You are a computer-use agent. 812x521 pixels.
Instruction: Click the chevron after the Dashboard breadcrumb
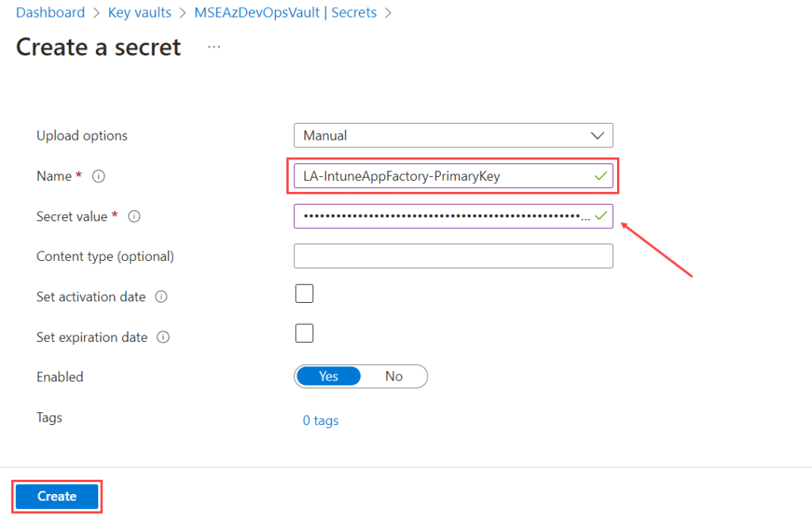tap(96, 13)
